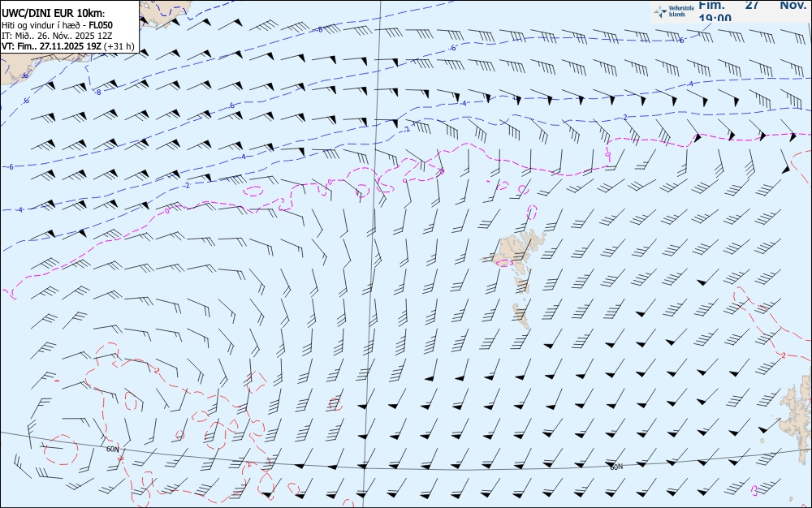Click the 'VT: Fim.. 27.11.2025 19Z (+31 h)' line

tap(68, 46)
